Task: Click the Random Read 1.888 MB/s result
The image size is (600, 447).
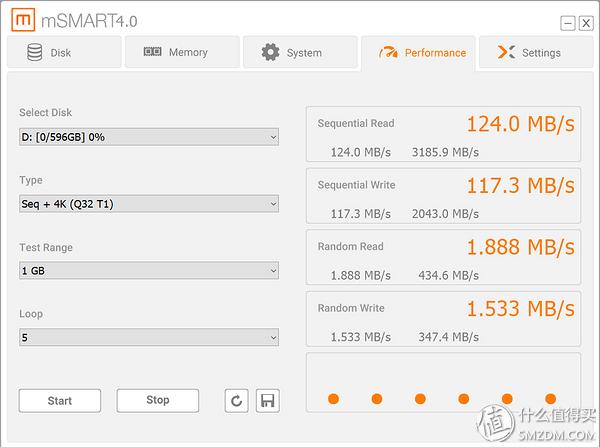Action: coord(520,247)
